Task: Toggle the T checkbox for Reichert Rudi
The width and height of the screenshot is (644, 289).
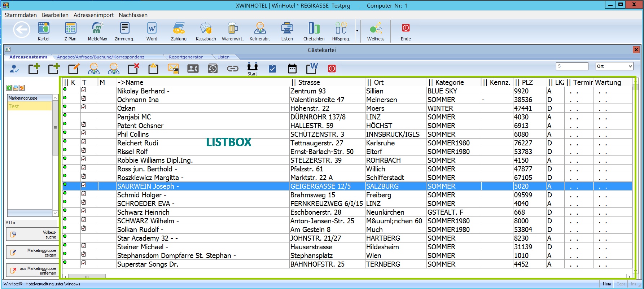Action: [x=84, y=141]
